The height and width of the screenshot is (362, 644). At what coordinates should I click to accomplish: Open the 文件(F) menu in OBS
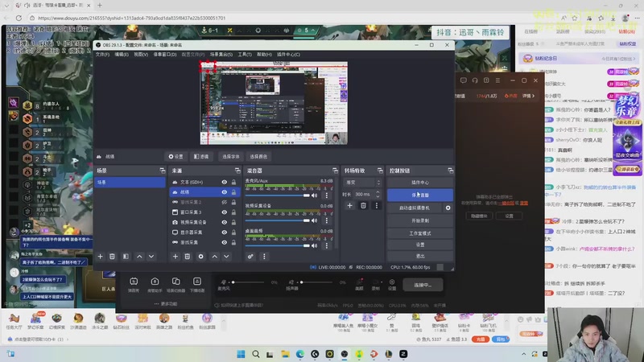coord(103,54)
